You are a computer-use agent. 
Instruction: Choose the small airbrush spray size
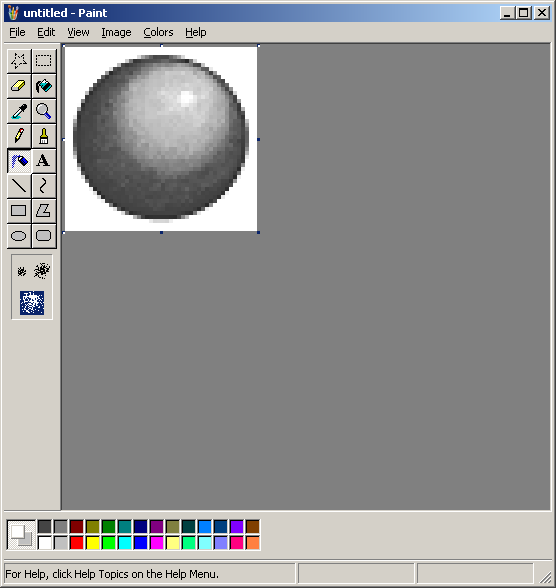point(22,271)
